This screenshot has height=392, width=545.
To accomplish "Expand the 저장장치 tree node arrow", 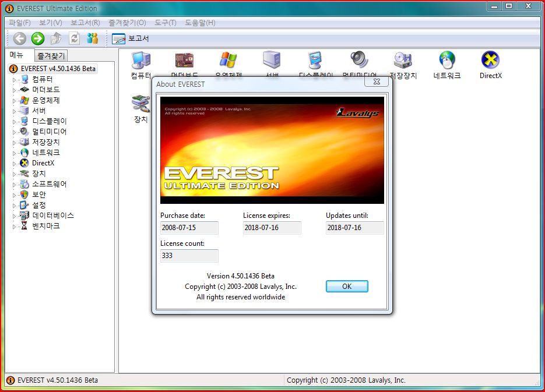I will coord(14,142).
